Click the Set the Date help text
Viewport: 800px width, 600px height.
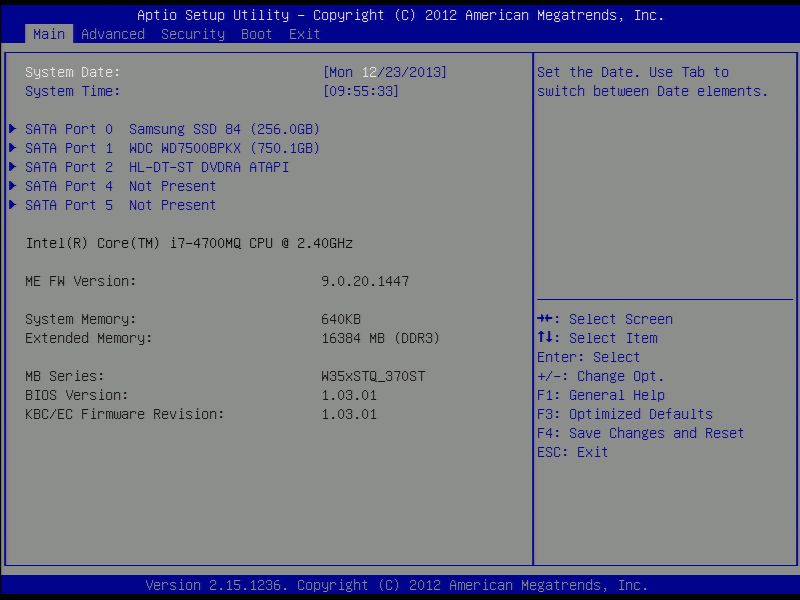[653, 82]
